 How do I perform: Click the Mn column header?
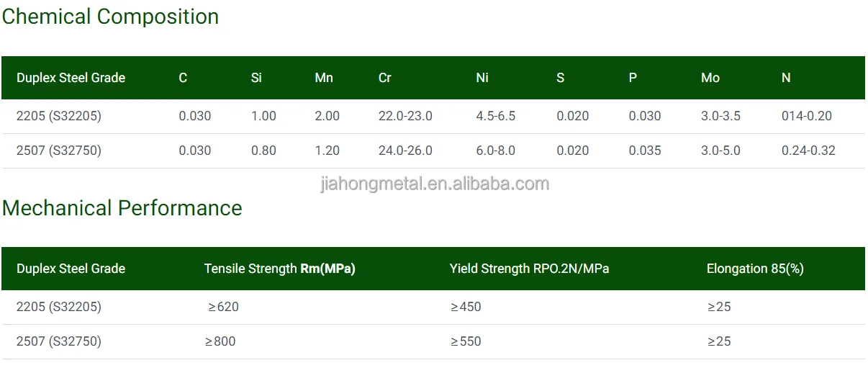point(324,78)
